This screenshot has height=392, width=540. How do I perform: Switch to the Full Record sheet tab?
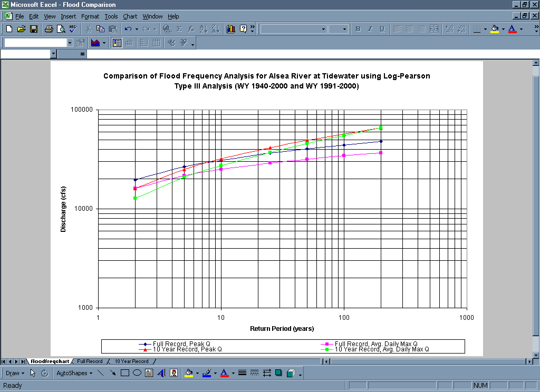[90, 361]
